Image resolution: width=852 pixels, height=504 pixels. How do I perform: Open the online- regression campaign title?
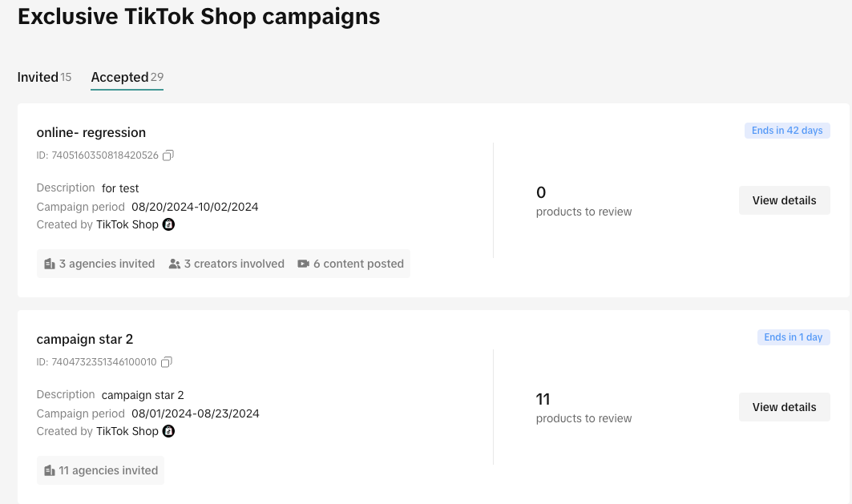tap(91, 132)
